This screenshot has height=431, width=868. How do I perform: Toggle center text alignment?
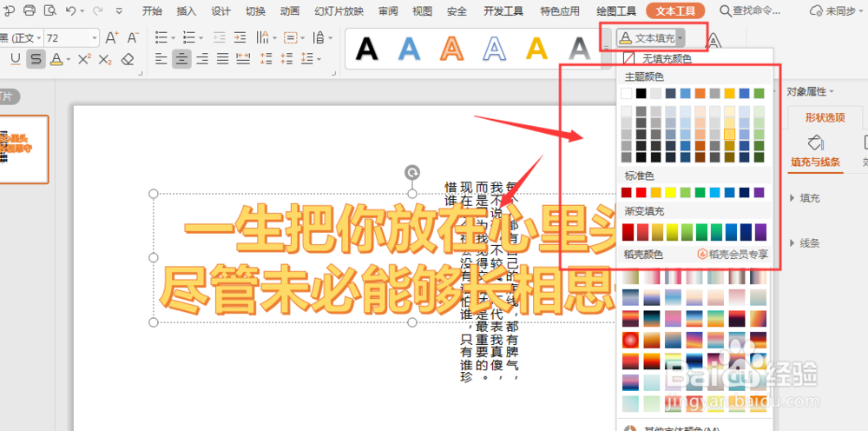(x=181, y=59)
